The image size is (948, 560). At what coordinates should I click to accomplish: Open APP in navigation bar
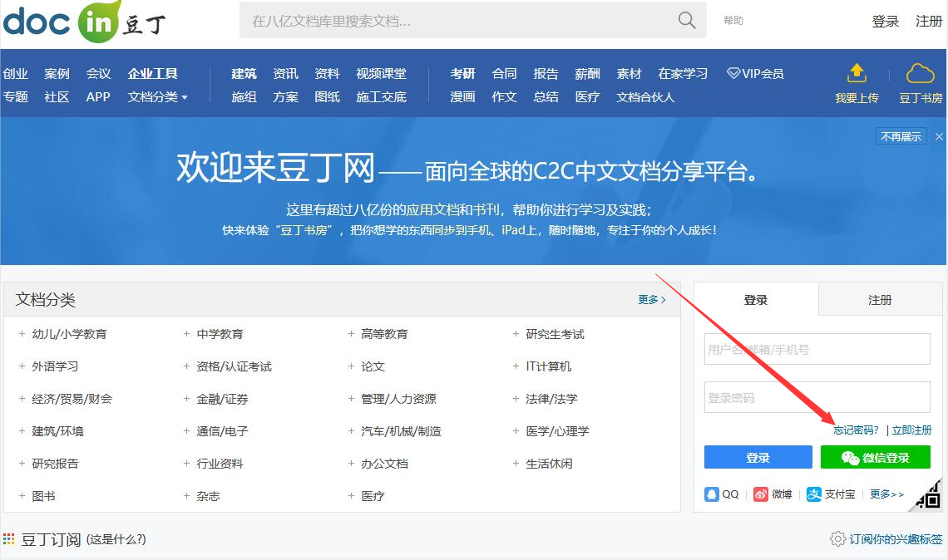coord(98,97)
